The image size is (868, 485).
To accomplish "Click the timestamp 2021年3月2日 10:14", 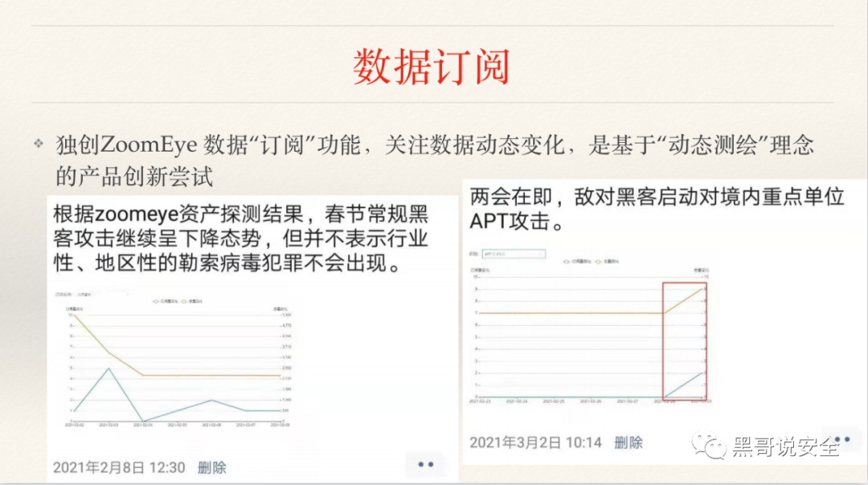I will 535,442.
